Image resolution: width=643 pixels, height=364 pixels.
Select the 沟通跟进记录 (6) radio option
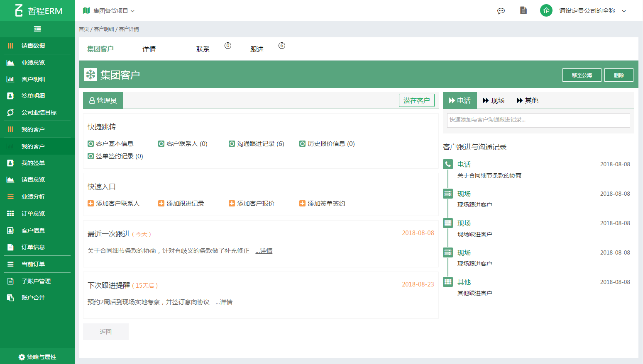pyautogui.click(x=232, y=144)
